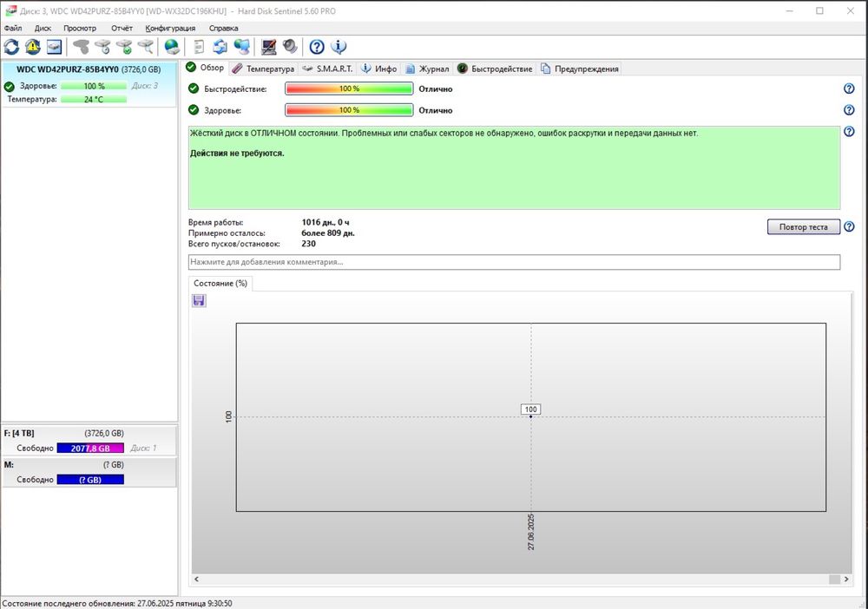Click green check icon beside Быстродействие label
Screen dimensions: 868x609
pyautogui.click(x=194, y=88)
